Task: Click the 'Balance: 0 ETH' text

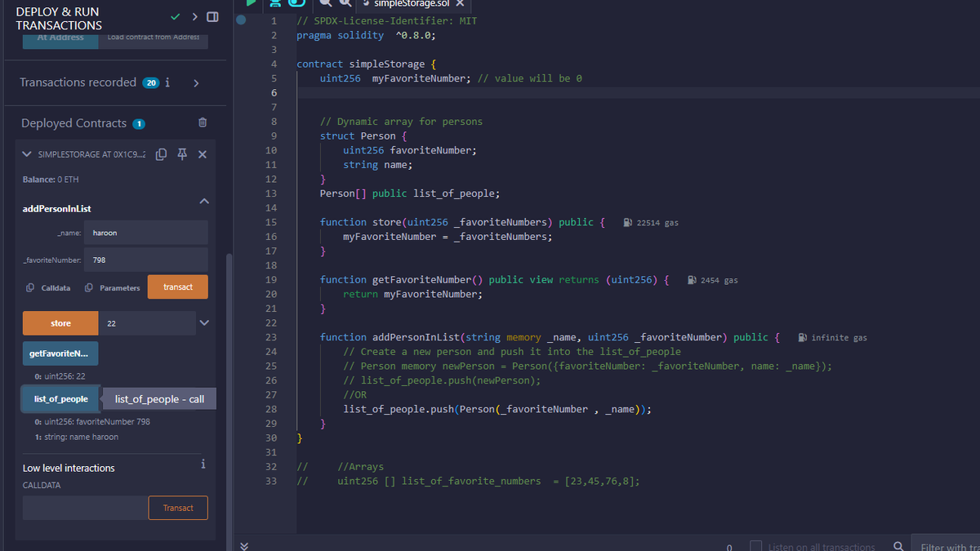Action: 51,179
